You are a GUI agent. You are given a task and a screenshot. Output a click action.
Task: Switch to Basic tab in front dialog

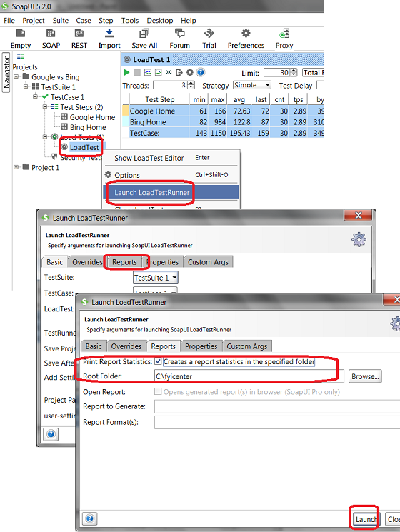point(94,346)
